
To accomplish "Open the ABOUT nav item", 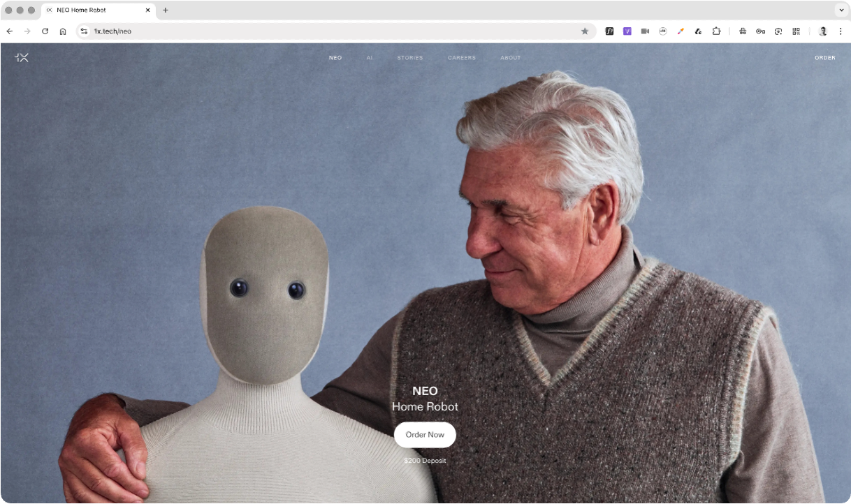I will click(511, 58).
